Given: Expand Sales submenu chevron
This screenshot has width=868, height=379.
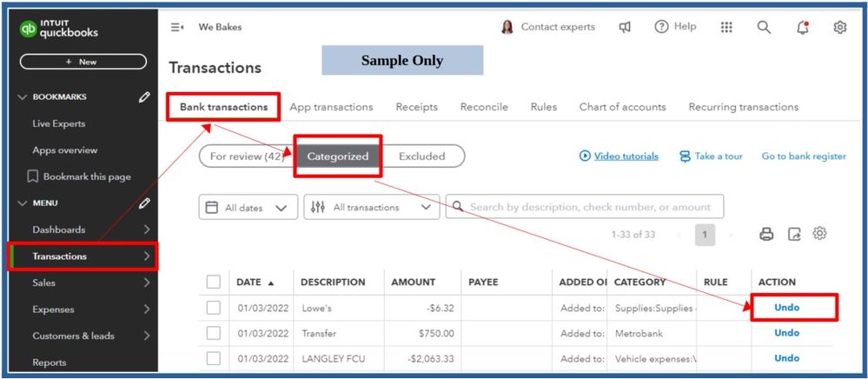Looking at the screenshot, I should [x=146, y=283].
